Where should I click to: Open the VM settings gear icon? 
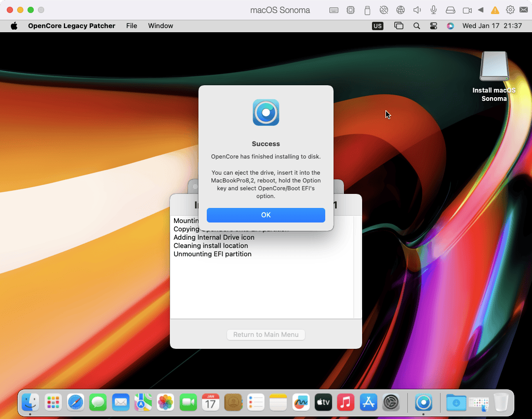pyautogui.click(x=510, y=10)
